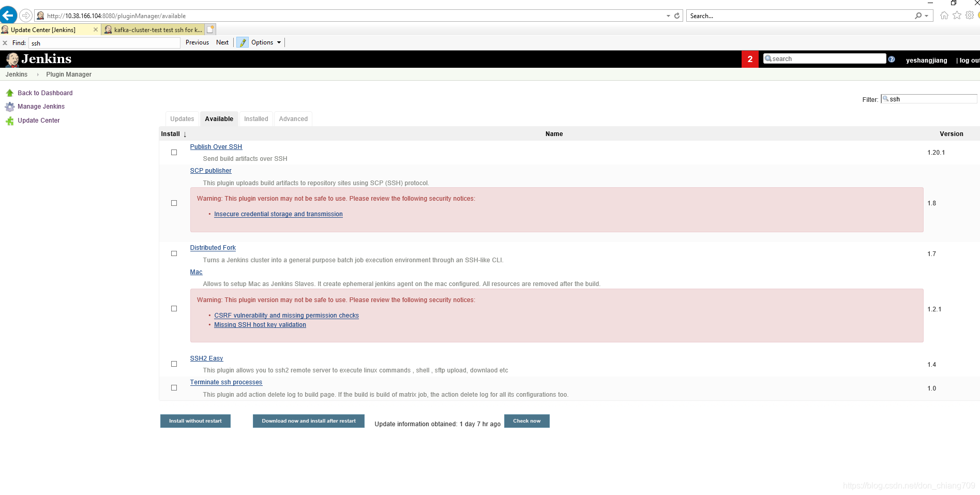Open a new browser tab
Image resolution: width=980 pixels, height=495 pixels.
tap(210, 29)
